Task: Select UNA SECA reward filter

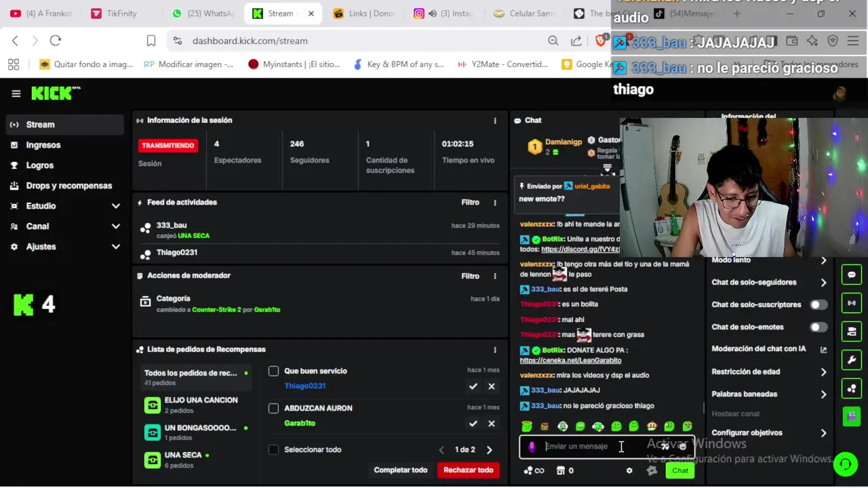Action: (x=195, y=460)
